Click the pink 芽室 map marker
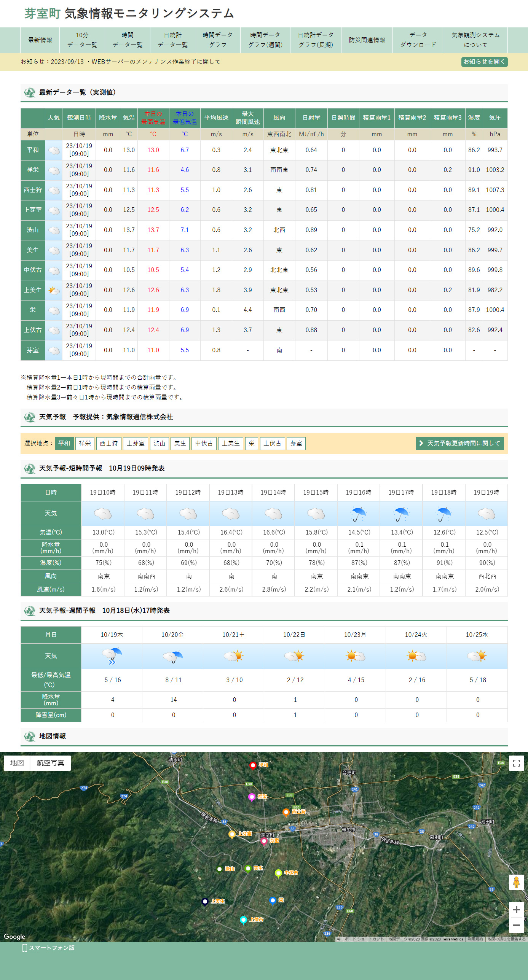This screenshot has width=528, height=980. pos(264,841)
